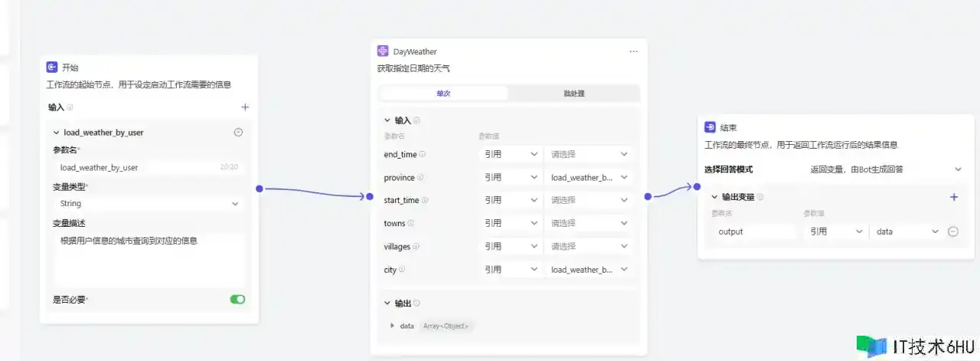The width and height of the screenshot is (980, 361).
Task: Open the variable type String dropdown
Action: click(x=149, y=204)
